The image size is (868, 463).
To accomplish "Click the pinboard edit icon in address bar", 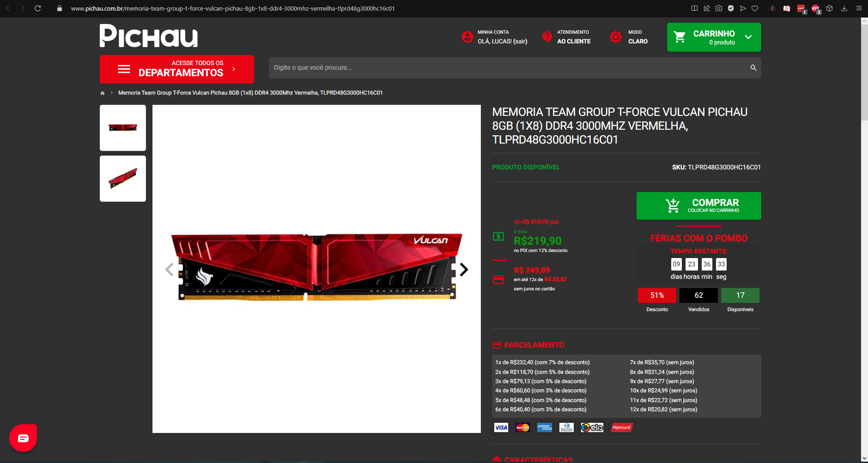I will (x=707, y=8).
